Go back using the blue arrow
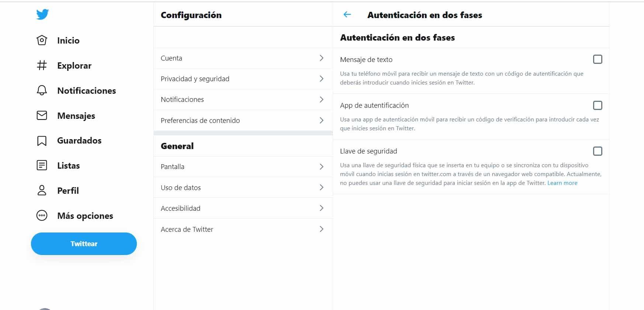This screenshot has height=310, width=644. point(347,15)
